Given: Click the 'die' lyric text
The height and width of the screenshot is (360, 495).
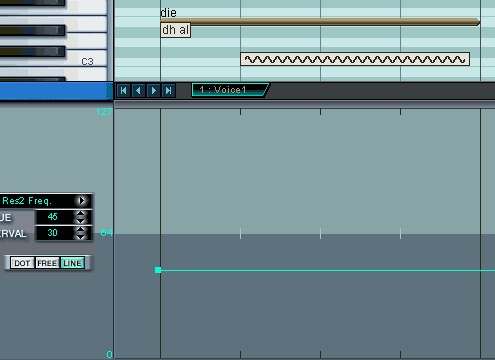Looking at the screenshot, I should [168, 13].
